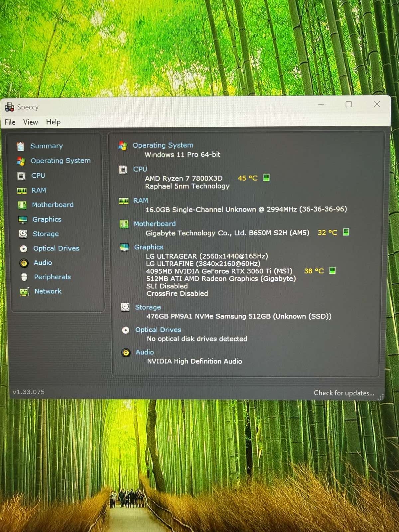Click the Speccy app icon in title bar

pyautogui.click(x=9, y=107)
